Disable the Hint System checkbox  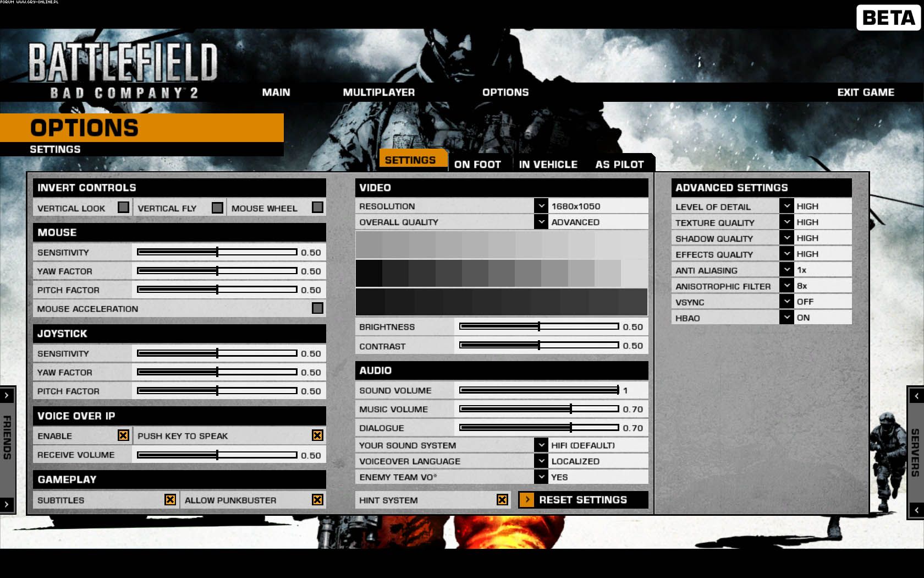pyautogui.click(x=502, y=500)
